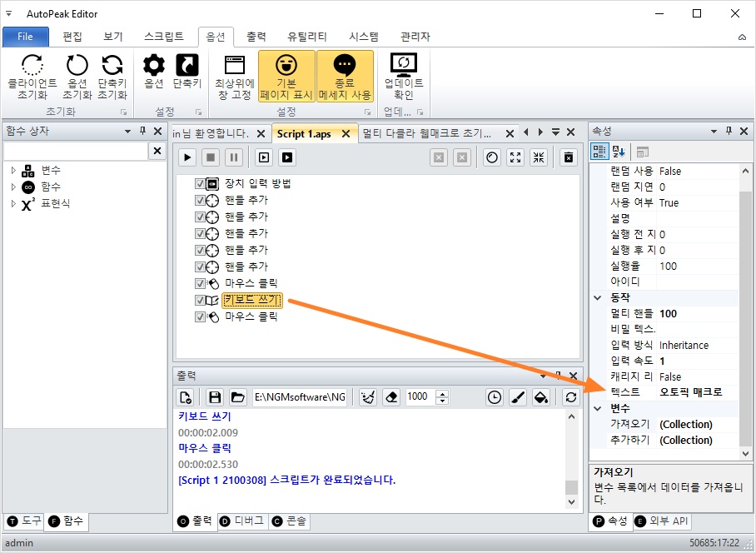Click the filled play-in-box script toolbar icon

(x=287, y=157)
